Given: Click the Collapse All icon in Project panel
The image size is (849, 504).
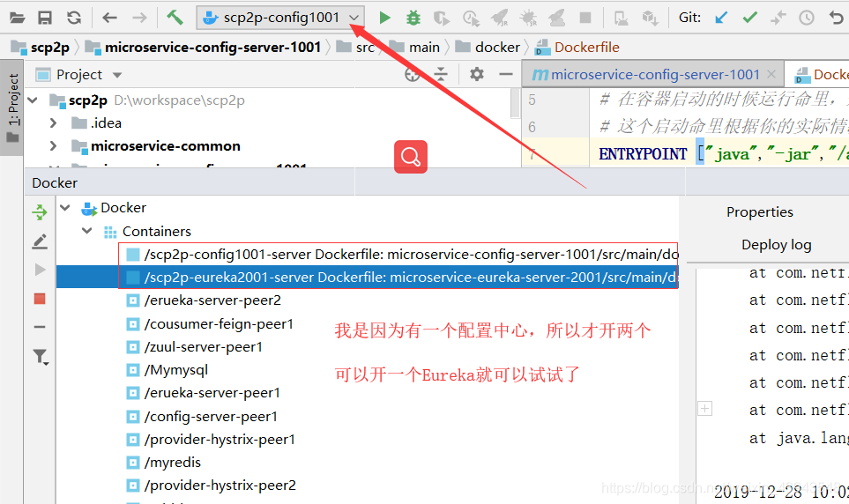Looking at the screenshot, I should pyautogui.click(x=442, y=75).
